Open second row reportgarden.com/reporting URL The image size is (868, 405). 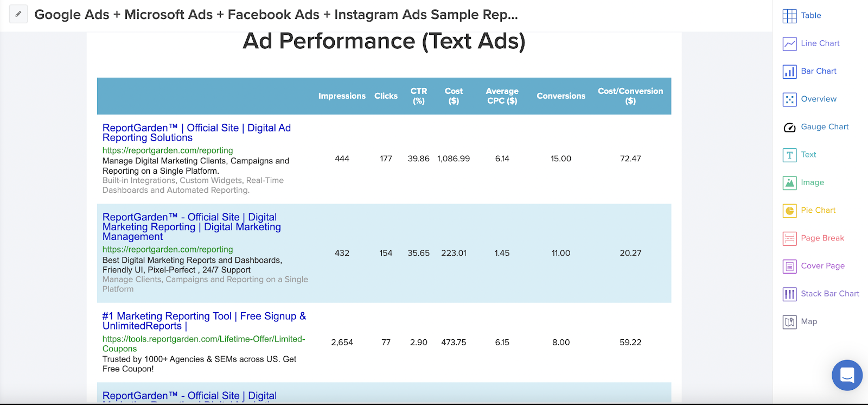point(168,249)
